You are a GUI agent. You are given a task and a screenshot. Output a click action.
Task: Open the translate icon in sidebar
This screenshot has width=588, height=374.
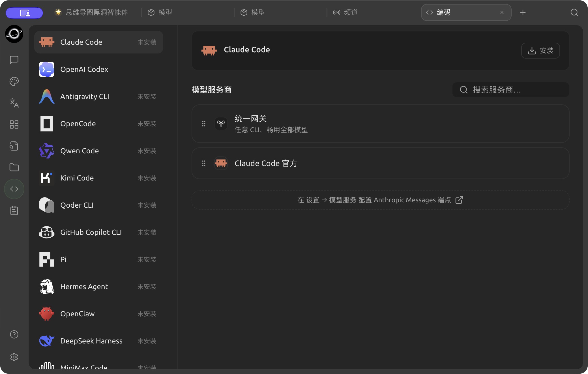14,103
